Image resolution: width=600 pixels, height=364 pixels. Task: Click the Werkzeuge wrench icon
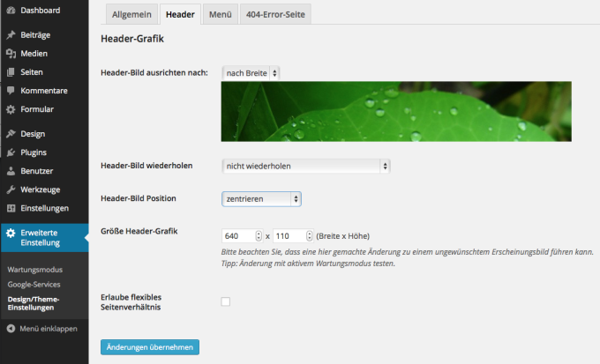coord(11,189)
